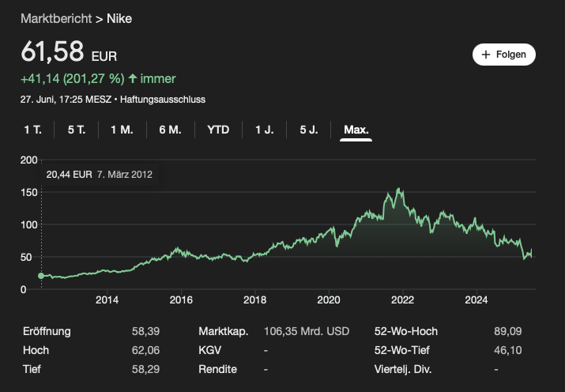Viewport: 565px width, 392px height.
Task: Click the Nike breadcrumb text
Action: point(119,18)
